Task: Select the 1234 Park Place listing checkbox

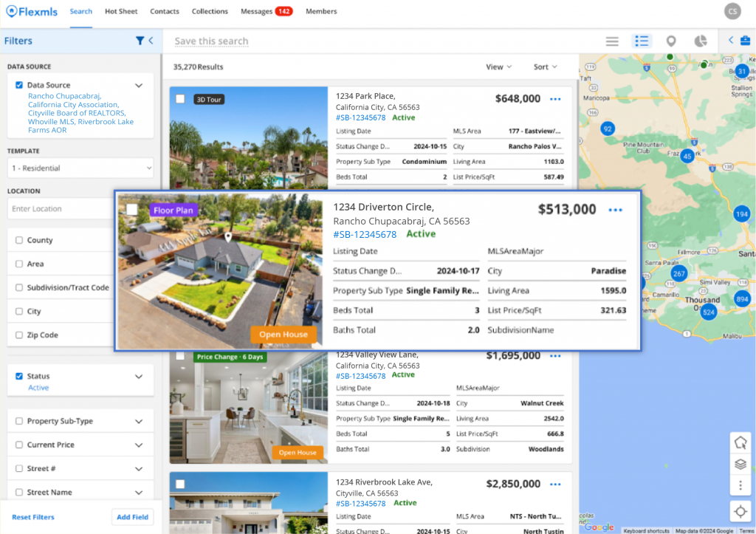Action: tap(180, 99)
